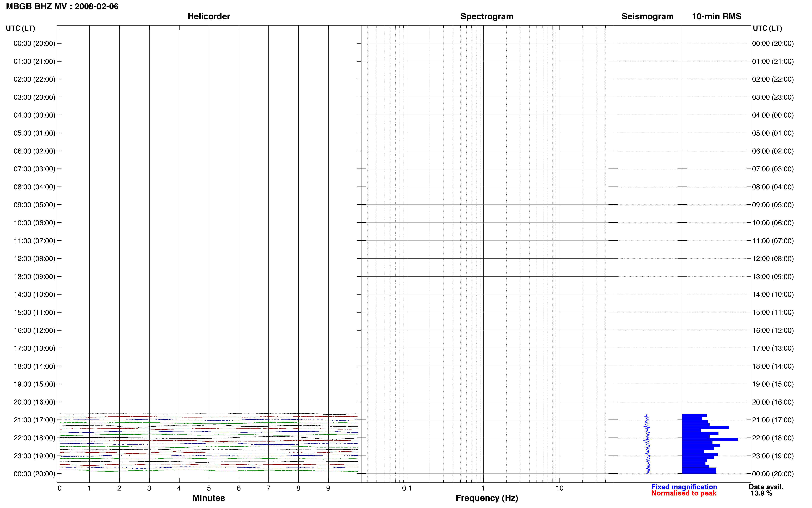Click left time label 19:00 (15:00)
This screenshot has height=508, width=812.
click(34, 384)
